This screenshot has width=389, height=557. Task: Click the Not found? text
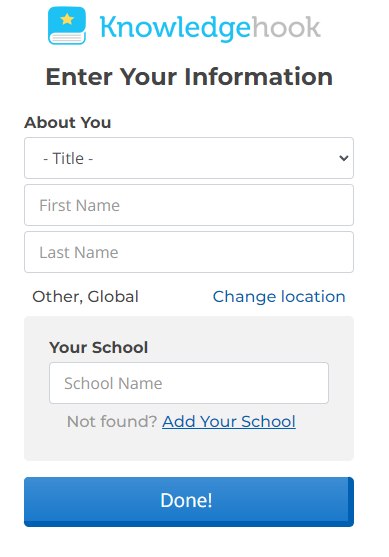pos(112,422)
